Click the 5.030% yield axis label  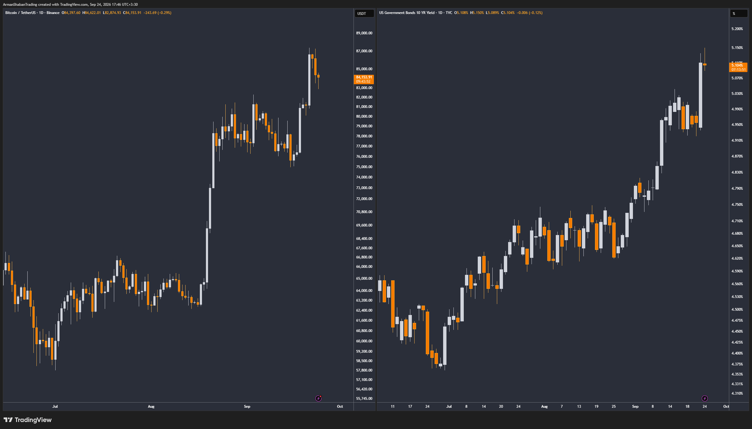737,93
